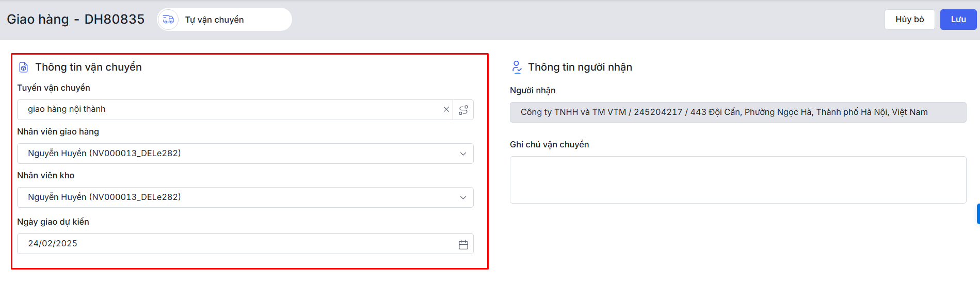Screen dimensions: 980x303
Task: Click the Nhân viên giao hàng label
Action: (x=58, y=132)
